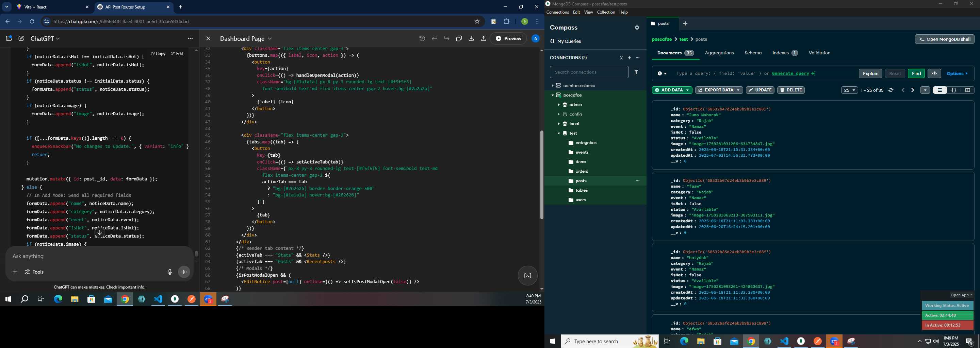Expand the admin database
The height and width of the screenshot is (348, 980).
coord(558,104)
